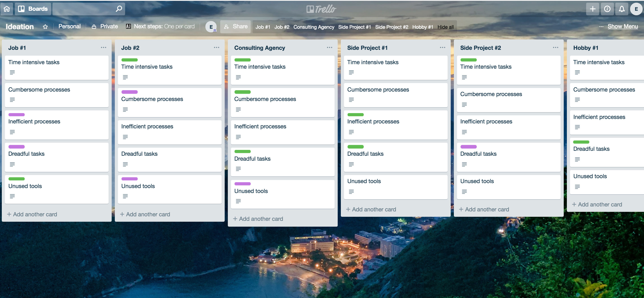Click description icon on Job #1 Dreadful tasks
Image resolution: width=644 pixels, height=298 pixels.
12,164
